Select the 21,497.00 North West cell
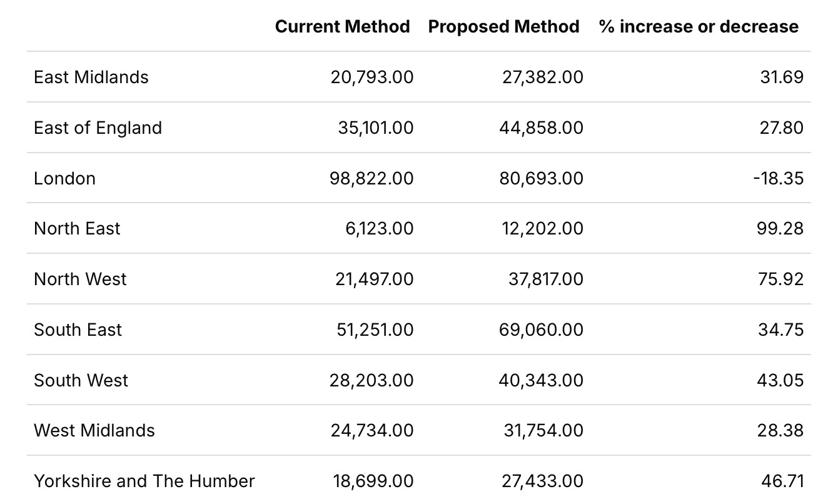818x504 pixels. click(374, 279)
